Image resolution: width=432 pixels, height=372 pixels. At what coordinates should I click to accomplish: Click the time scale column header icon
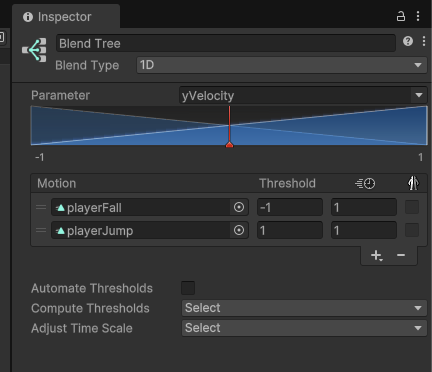pos(365,183)
